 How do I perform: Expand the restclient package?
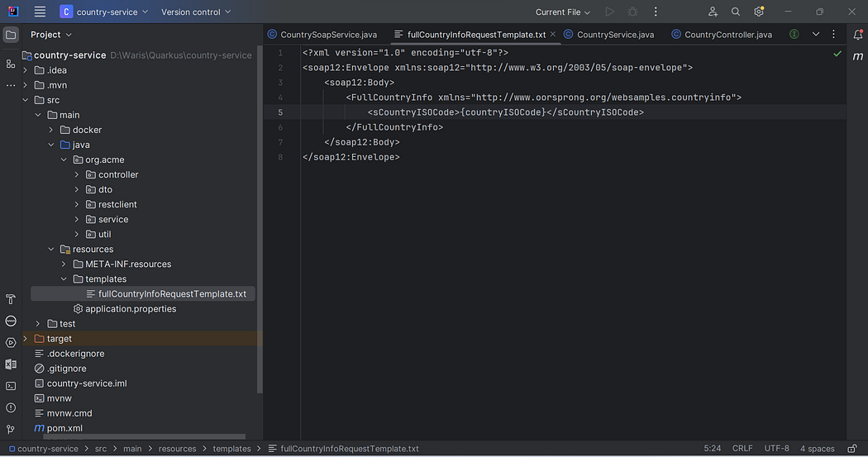(x=77, y=205)
